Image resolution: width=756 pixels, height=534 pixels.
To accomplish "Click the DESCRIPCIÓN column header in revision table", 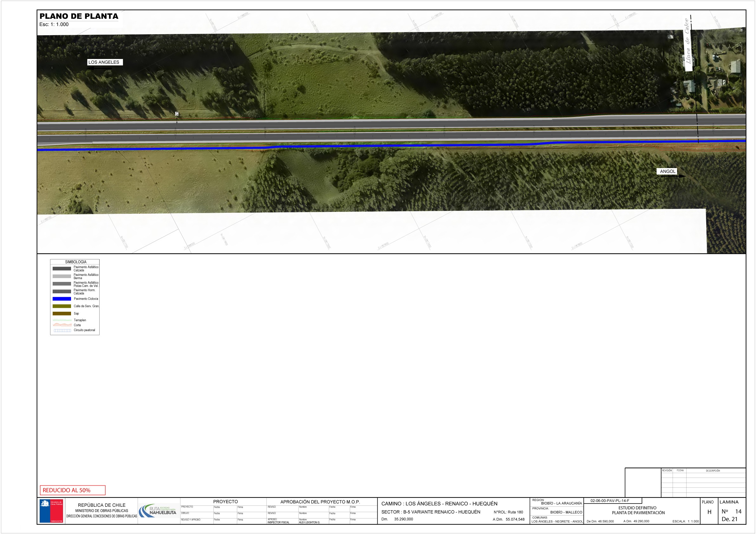I will [713, 471].
